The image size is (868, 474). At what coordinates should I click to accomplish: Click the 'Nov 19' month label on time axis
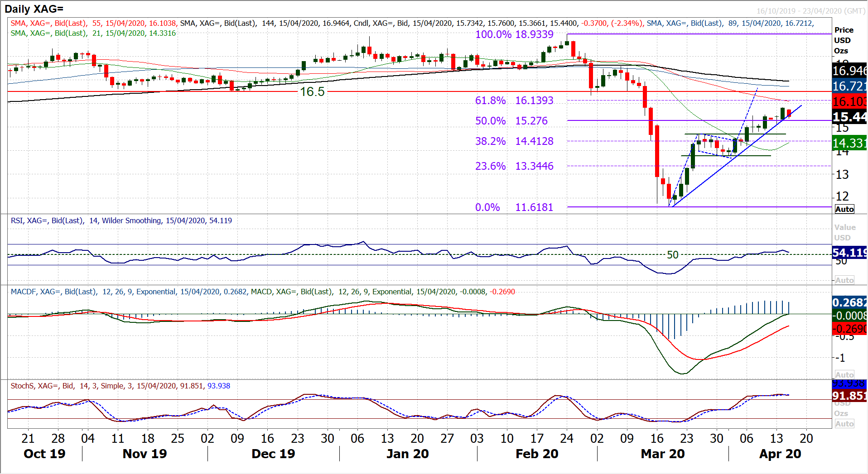tap(145, 454)
